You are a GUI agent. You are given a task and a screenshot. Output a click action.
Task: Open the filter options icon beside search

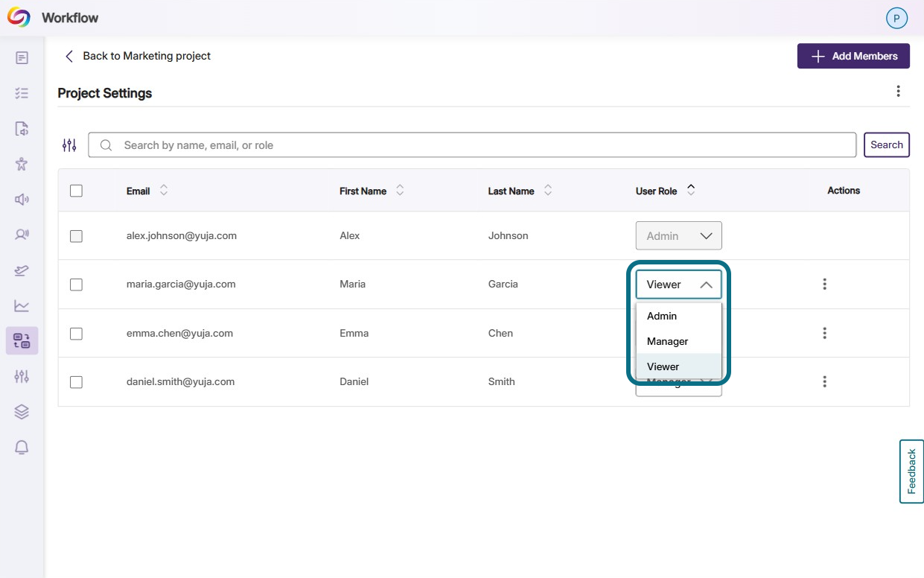click(x=69, y=145)
